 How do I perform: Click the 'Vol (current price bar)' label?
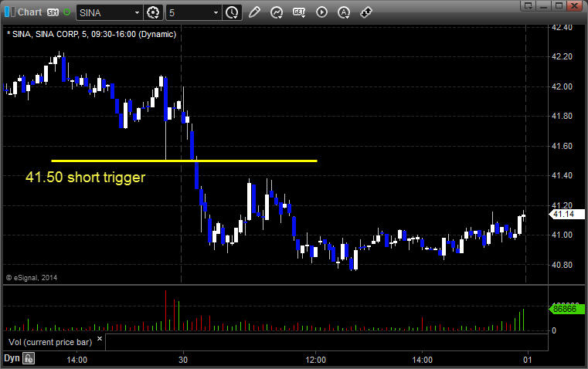coord(50,342)
